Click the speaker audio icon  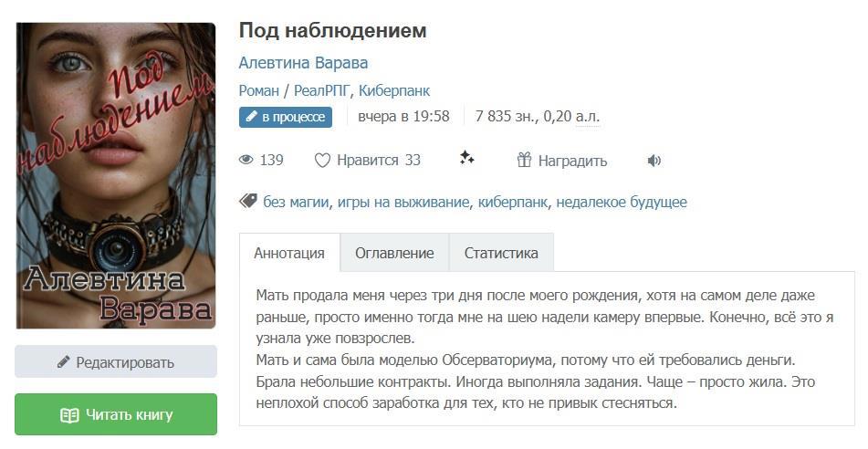[654, 161]
